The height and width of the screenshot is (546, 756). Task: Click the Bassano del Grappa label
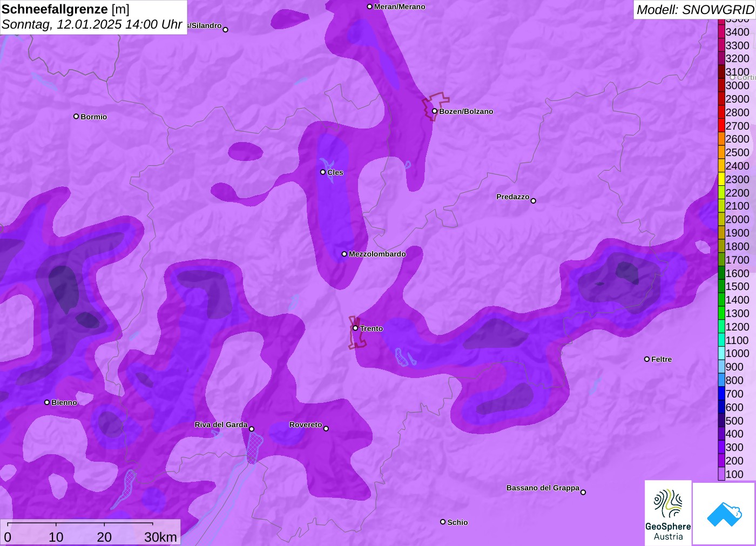pos(543,488)
